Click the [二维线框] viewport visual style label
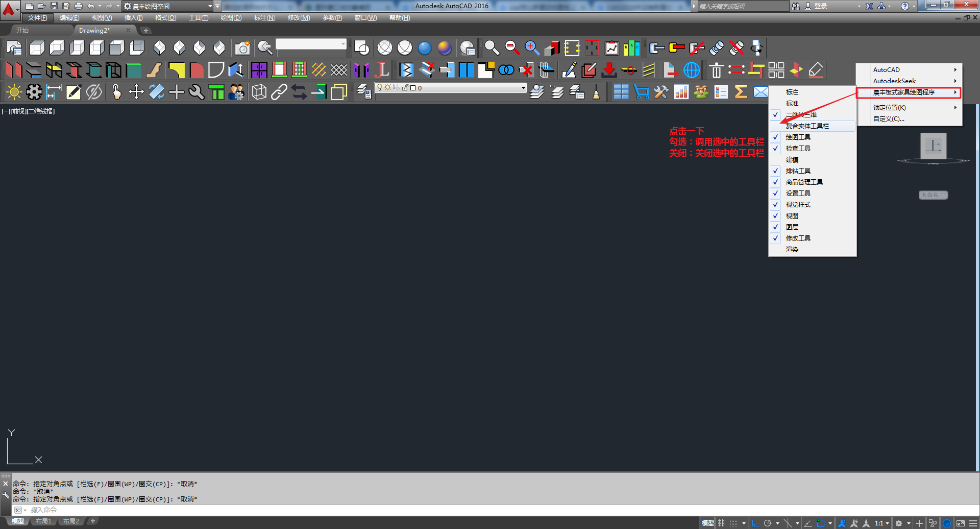 (x=40, y=111)
